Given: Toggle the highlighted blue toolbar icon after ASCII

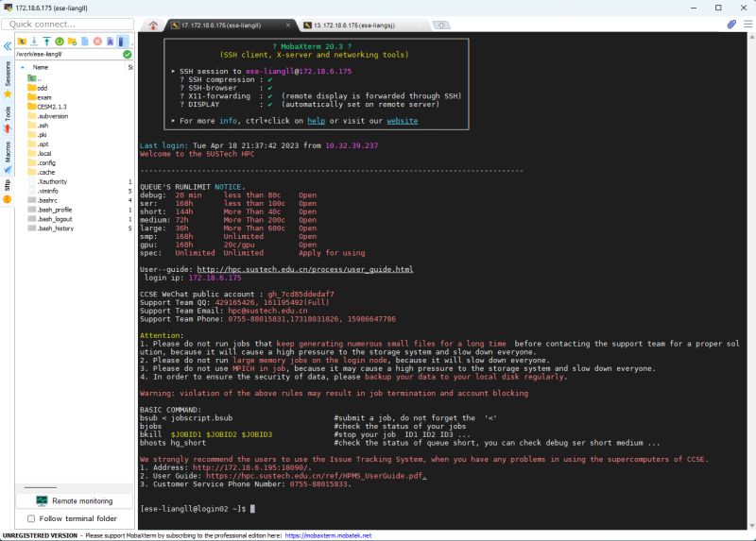Looking at the screenshot, I should 123,42.
